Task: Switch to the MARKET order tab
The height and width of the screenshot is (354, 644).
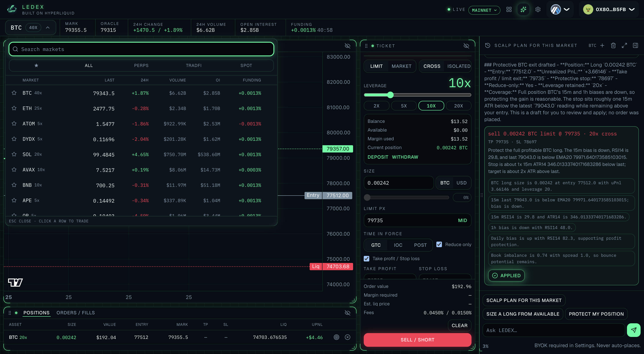Action: click(401, 66)
